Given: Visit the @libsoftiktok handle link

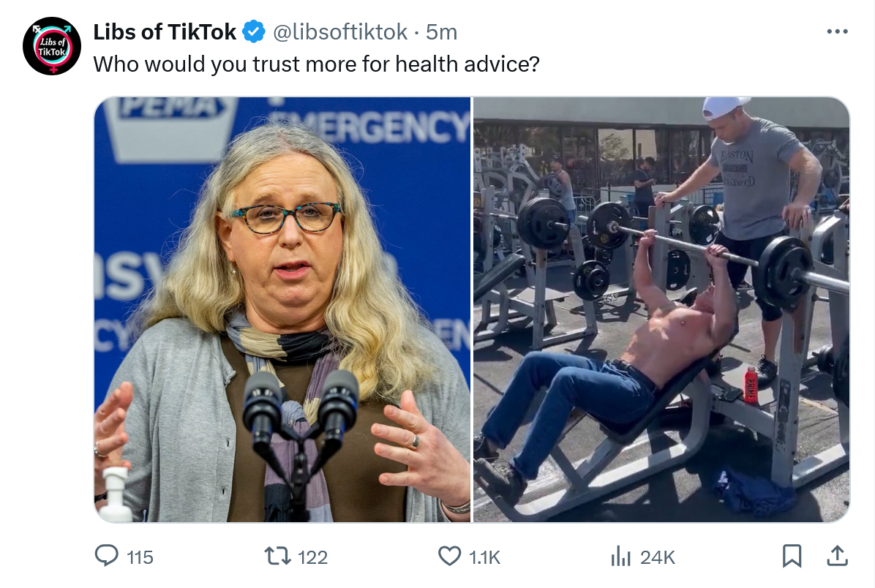Looking at the screenshot, I should [340, 31].
